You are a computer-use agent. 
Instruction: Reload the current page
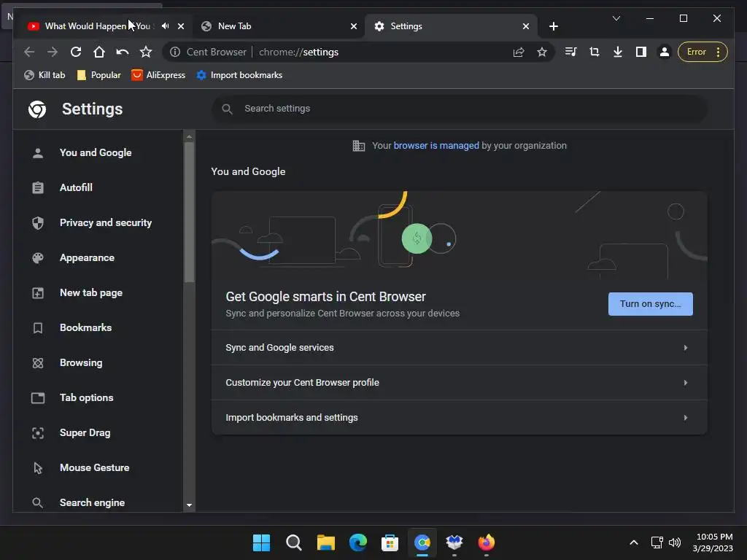[x=76, y=52]
